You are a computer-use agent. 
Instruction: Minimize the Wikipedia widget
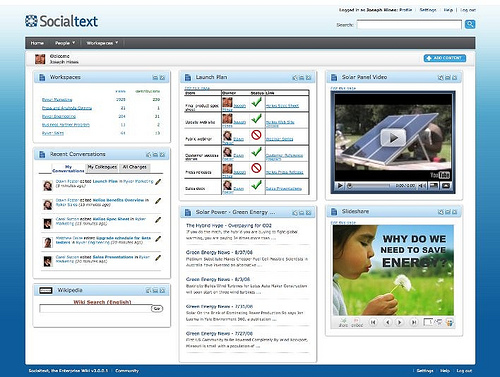(155, 291)
